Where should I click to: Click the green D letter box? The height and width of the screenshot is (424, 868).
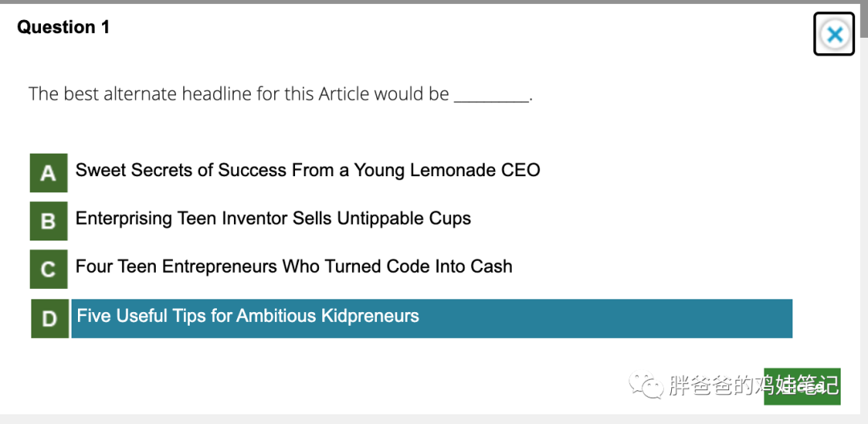coord(50,319)
